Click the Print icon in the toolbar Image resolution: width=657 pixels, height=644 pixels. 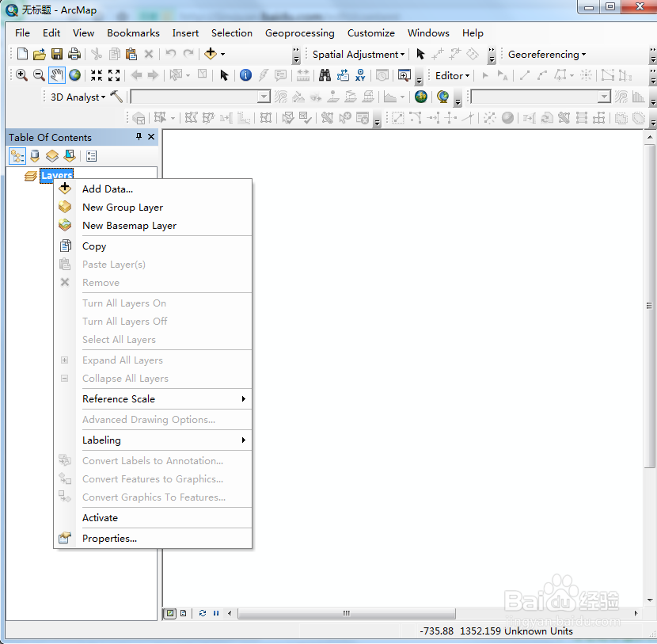(74, 54)
